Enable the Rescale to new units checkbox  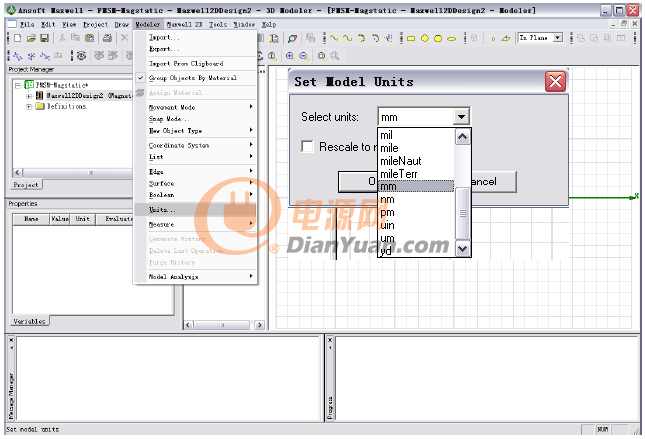pos(307,146)
